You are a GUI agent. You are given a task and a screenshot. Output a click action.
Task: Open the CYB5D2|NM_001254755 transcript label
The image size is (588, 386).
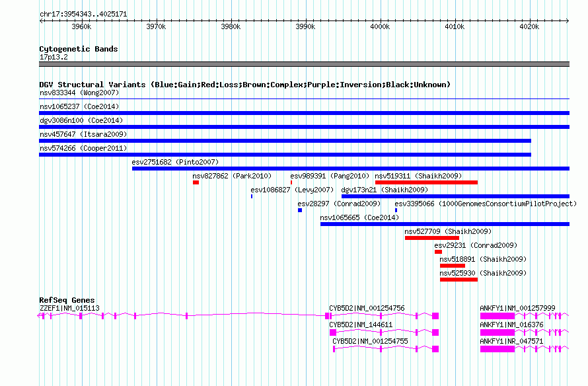pos(370,341)
